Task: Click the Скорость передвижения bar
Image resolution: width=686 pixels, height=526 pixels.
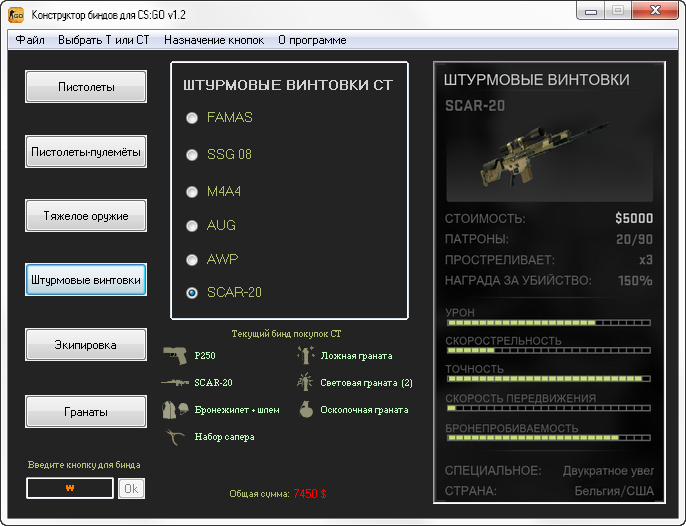Action: point(549,408)
